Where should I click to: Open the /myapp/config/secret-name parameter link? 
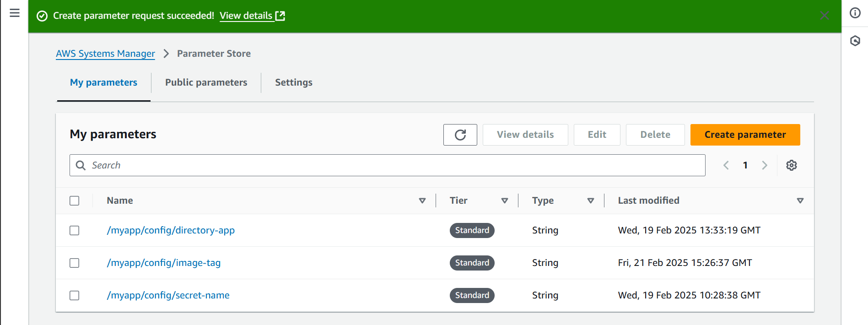(168, 295)
